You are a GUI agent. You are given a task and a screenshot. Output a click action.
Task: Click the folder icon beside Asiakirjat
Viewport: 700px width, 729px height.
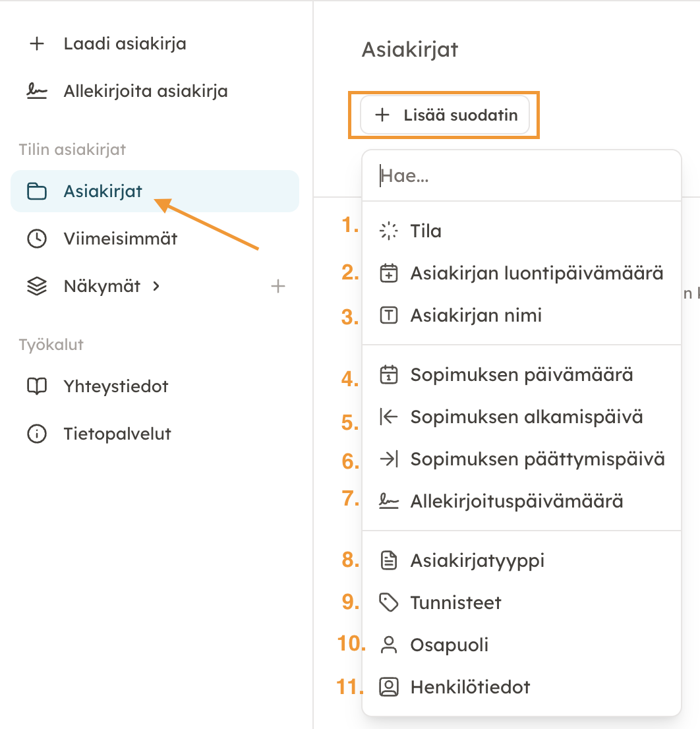click(x=37, y=192)
